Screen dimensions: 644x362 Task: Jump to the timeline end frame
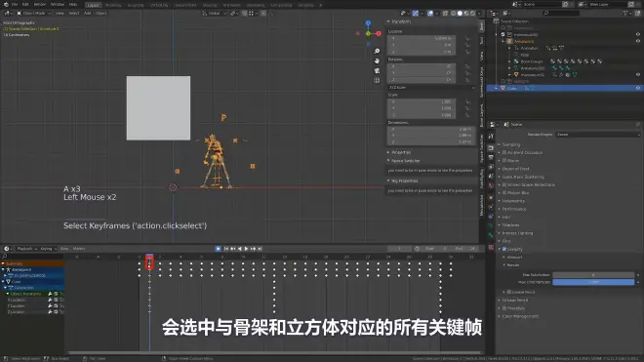tap(260, 249)
